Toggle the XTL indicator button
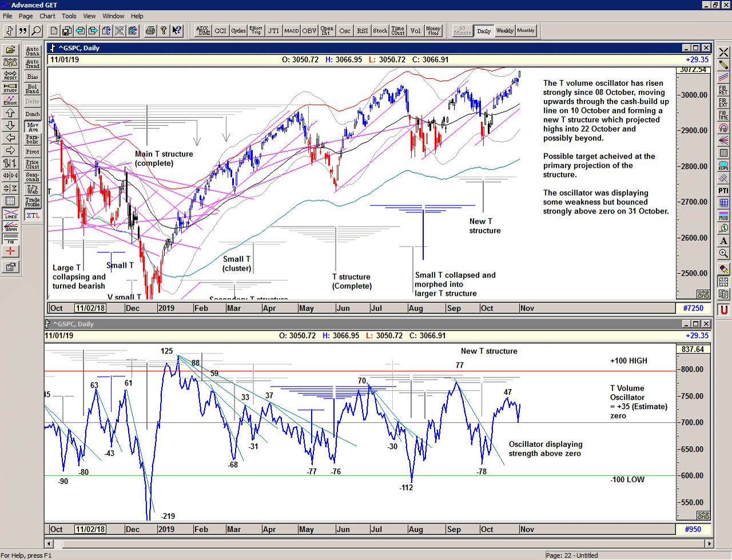This screenshot has height=560, width=732. pos(33,216)
